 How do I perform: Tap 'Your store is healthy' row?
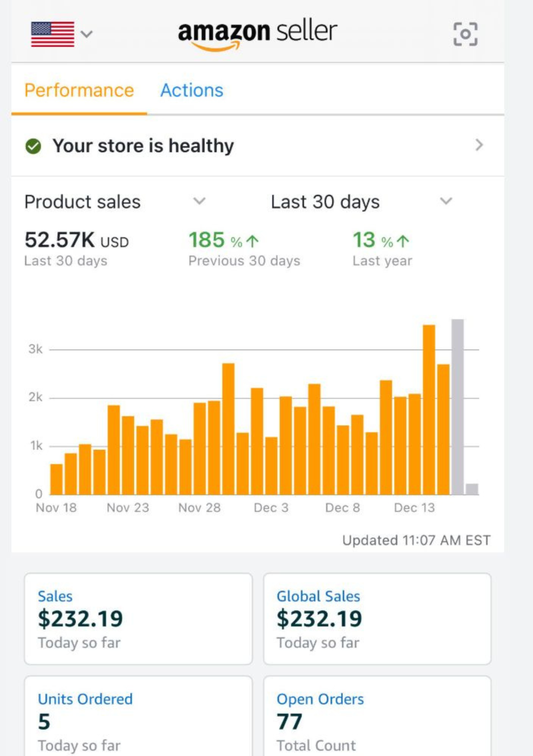(x=143, y=146)
